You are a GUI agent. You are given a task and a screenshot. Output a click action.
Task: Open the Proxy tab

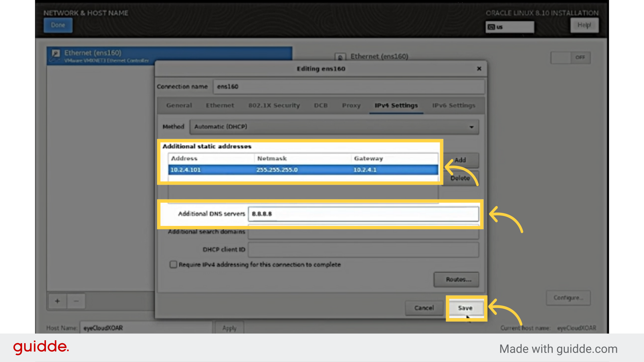(351, 105)
